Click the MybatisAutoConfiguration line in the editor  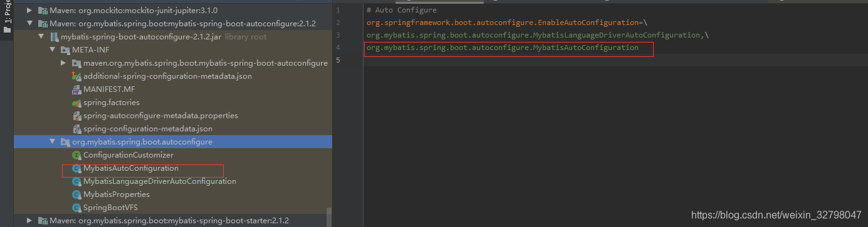click(x=503, y=48)
